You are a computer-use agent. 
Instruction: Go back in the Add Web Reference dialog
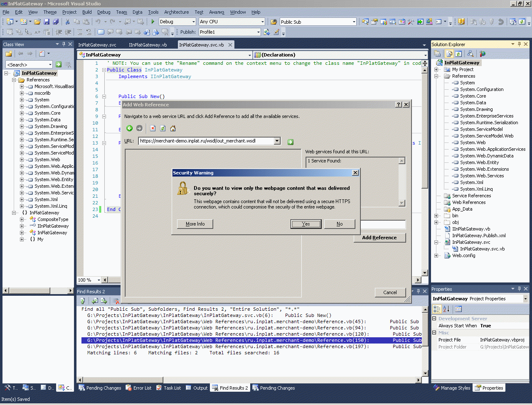(129, 128)
